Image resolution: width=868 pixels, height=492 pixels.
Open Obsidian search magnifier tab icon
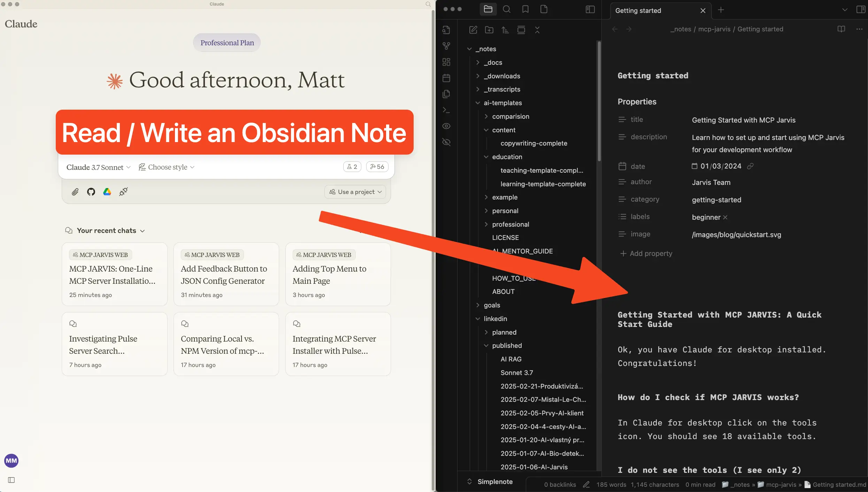pyautogui.click(x=507, y=9)
